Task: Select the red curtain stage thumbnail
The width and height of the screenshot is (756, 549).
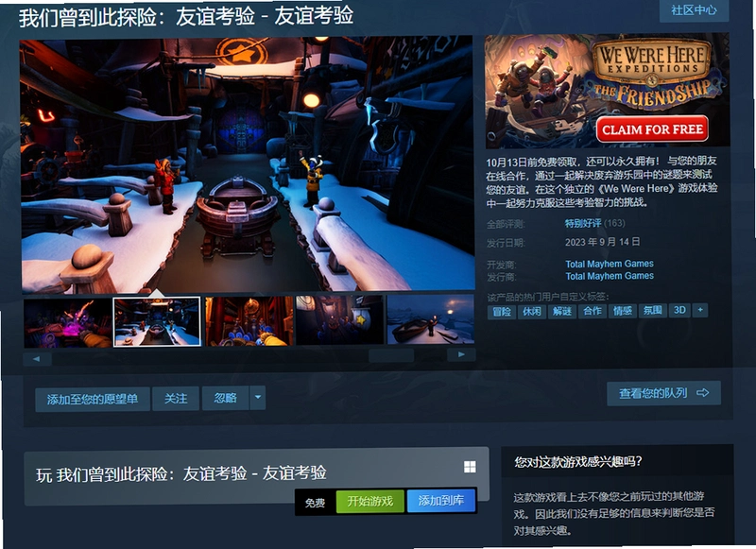Action: click(x=249, y=321)
